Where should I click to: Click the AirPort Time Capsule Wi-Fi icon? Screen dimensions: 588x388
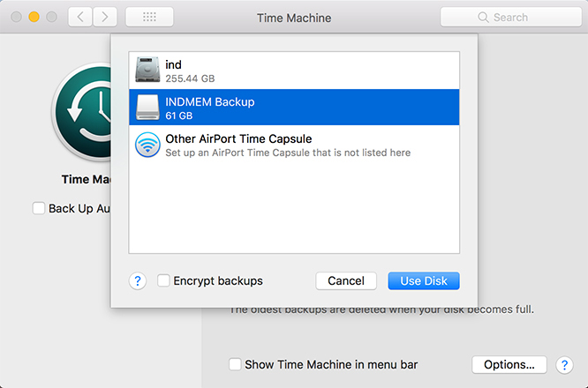click(x=147, y=145)
